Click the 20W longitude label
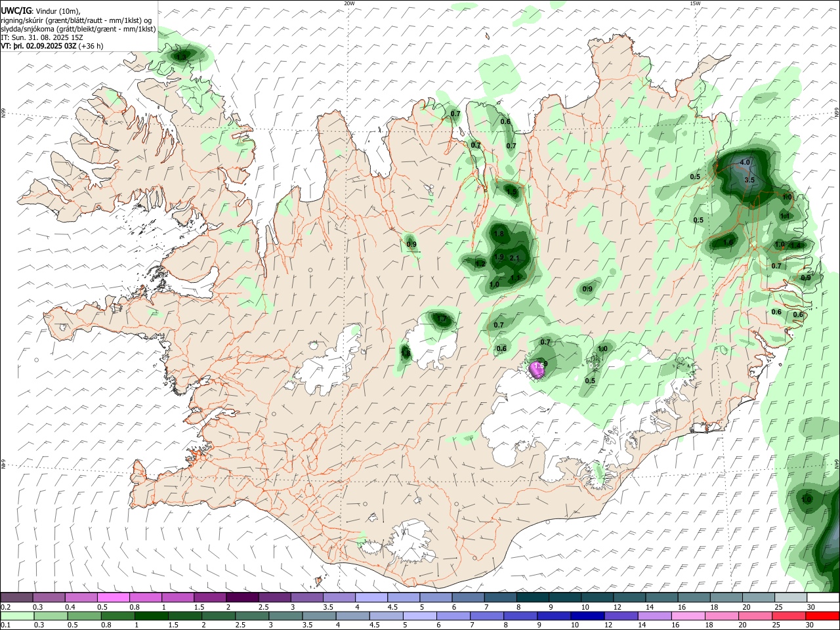The height and width of the screenshot is (630, 840). [349, 3]
